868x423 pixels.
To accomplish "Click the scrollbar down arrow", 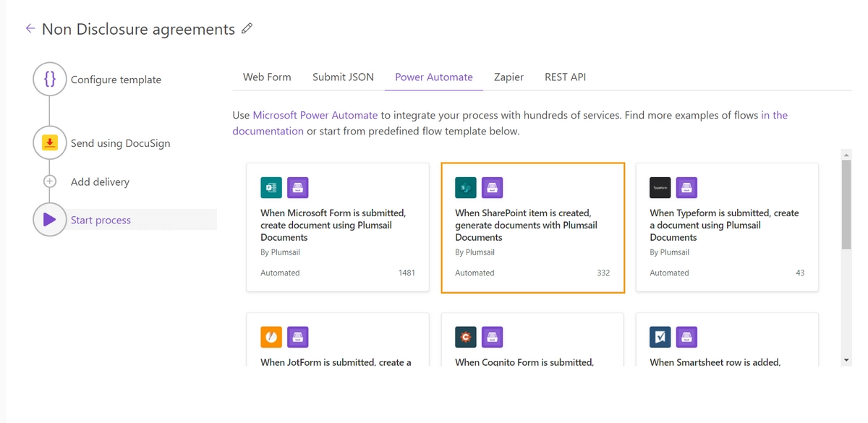I will click(x=846, y=360).
